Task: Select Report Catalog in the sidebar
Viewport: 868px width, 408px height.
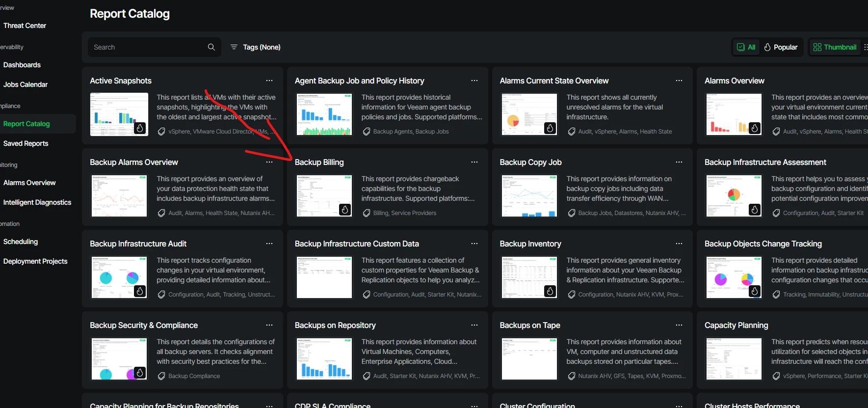Action: click(x=26, y=124)
